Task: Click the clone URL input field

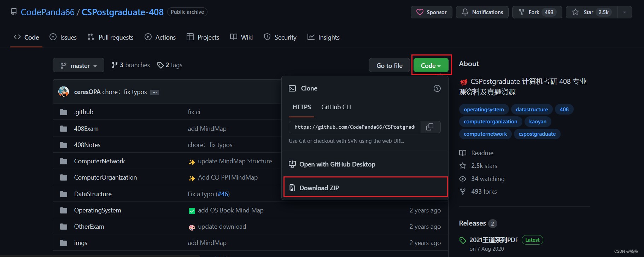Action: 355,127
